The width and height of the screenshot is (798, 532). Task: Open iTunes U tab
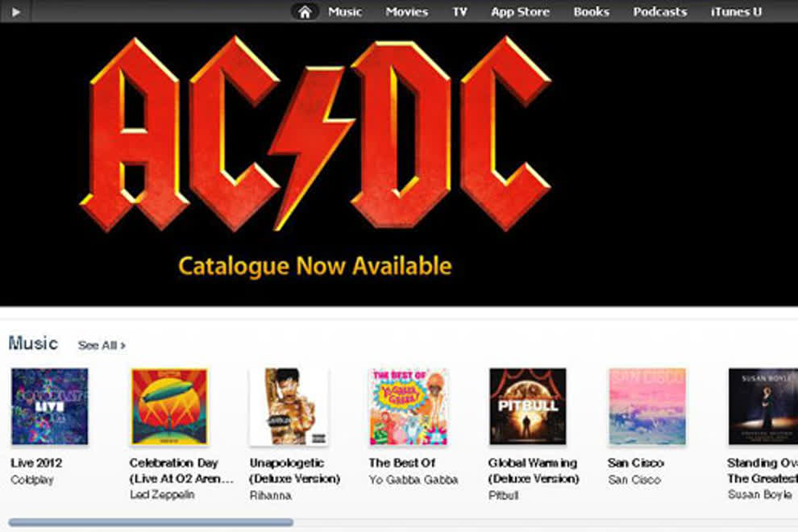pos(736,12)
